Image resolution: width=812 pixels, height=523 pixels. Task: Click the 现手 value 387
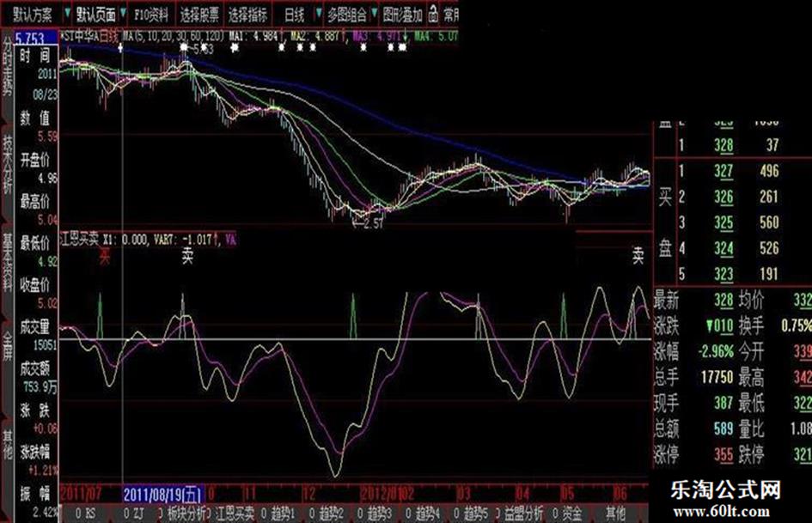pyautogui.click(x=723, y=404)
